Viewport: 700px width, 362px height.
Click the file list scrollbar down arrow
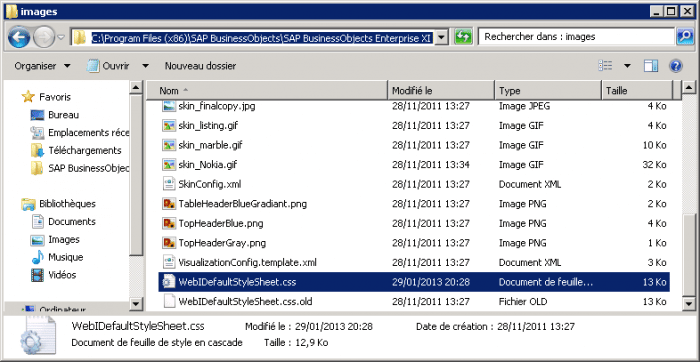pos(688,304)
